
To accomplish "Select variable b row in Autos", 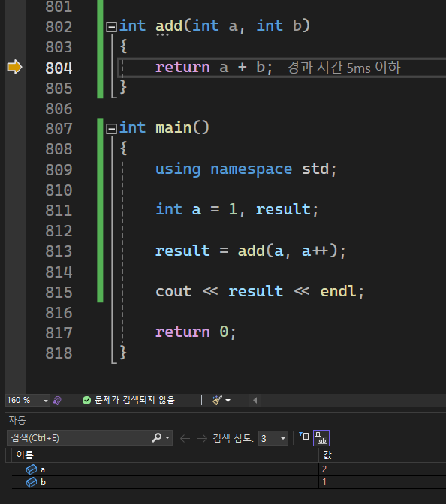I will click(x=225, y=482).
